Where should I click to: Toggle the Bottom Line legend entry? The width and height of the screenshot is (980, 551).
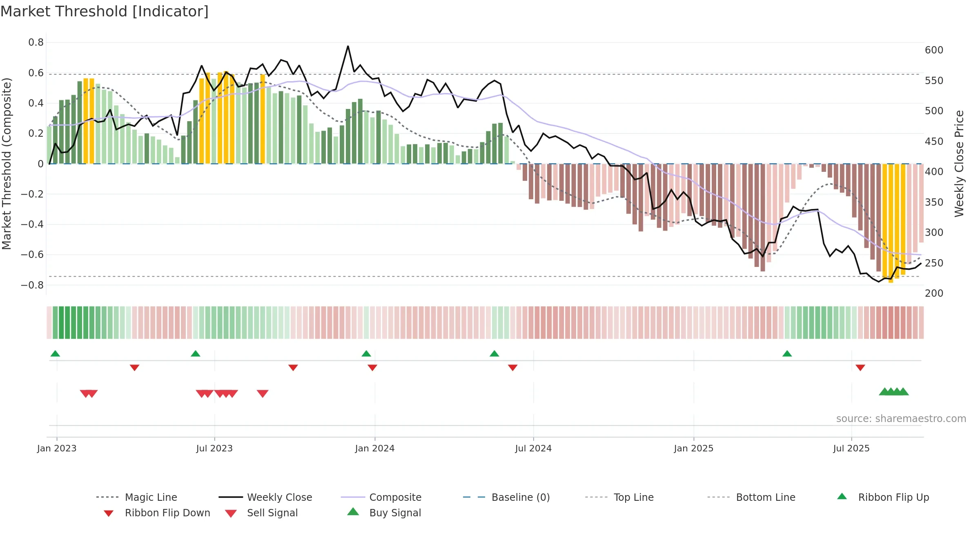751,497
